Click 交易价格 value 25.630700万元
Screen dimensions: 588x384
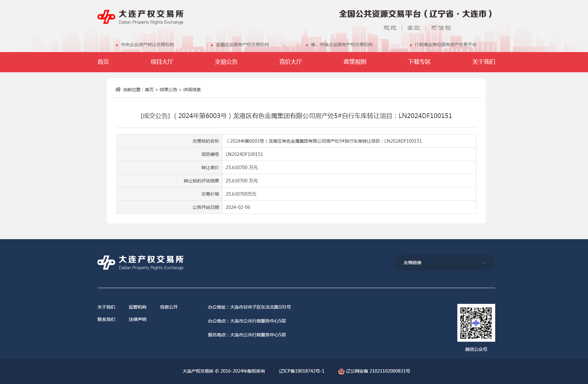click(241, 194)
